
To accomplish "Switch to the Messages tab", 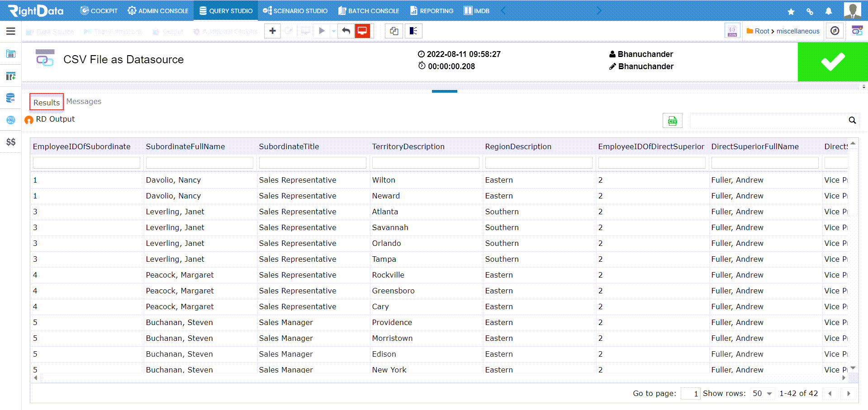I will (x=83, y=101).
